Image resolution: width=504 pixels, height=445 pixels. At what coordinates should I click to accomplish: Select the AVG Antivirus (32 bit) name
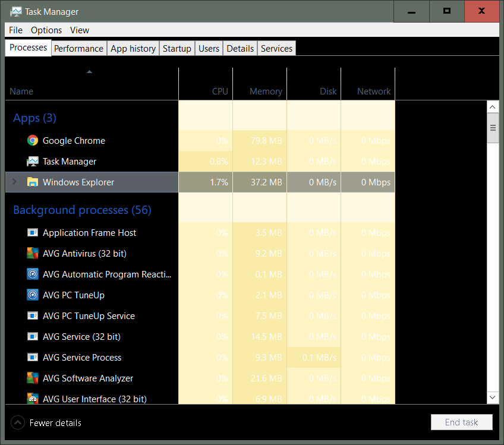84,254
